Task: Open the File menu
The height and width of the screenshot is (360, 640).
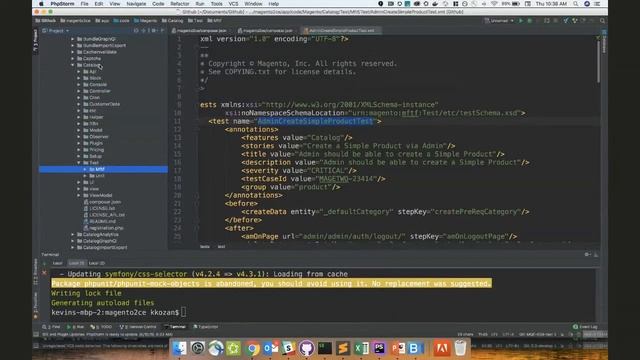Action: point(84,4)
